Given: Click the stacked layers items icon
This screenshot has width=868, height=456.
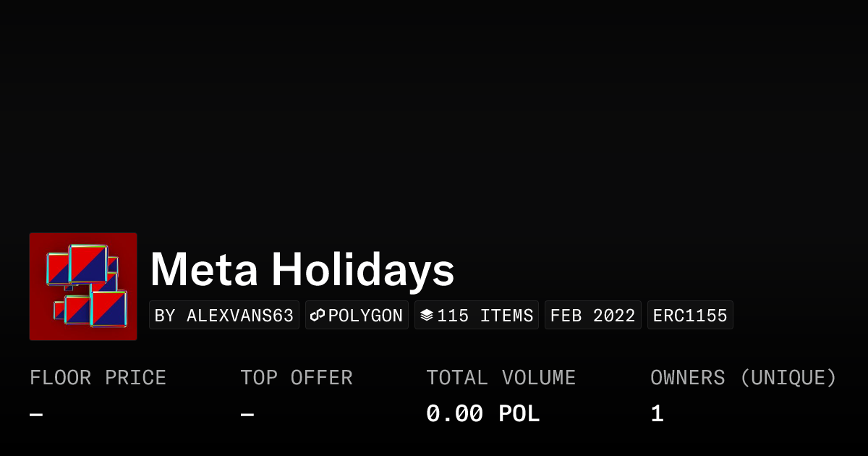Looking at the screenshot, I should pos(427,316).
